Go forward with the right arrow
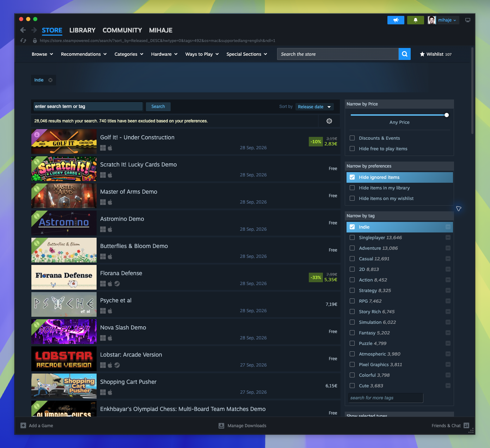Image resolution: width=490 pixels, height=448 pixels. [34, 30]
